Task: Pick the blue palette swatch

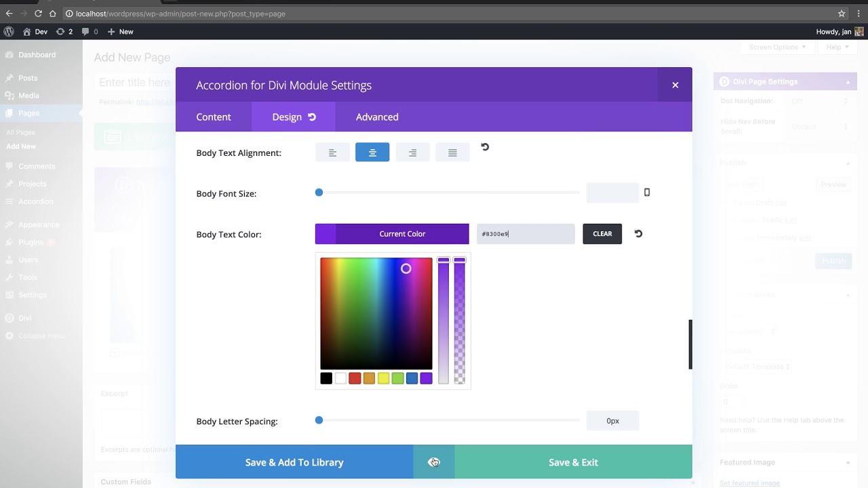Action: (412, 378)
